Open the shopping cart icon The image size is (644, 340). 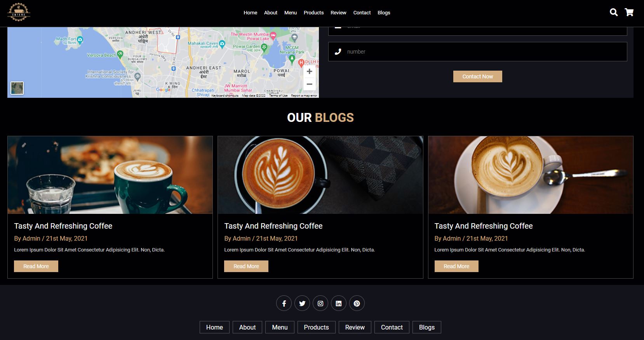coord(629,12)
